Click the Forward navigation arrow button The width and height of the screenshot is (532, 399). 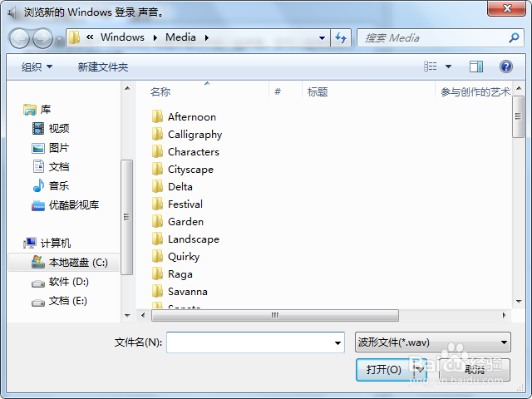[x=42, y=38]
